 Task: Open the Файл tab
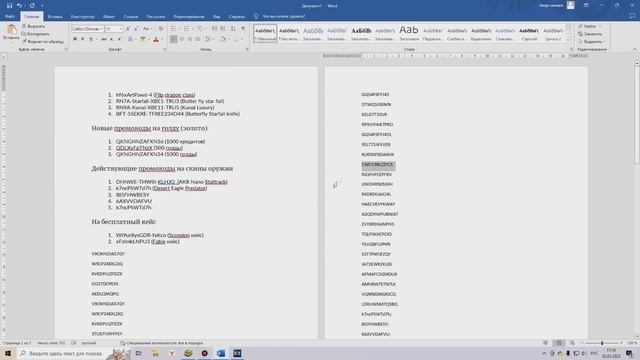10,16
